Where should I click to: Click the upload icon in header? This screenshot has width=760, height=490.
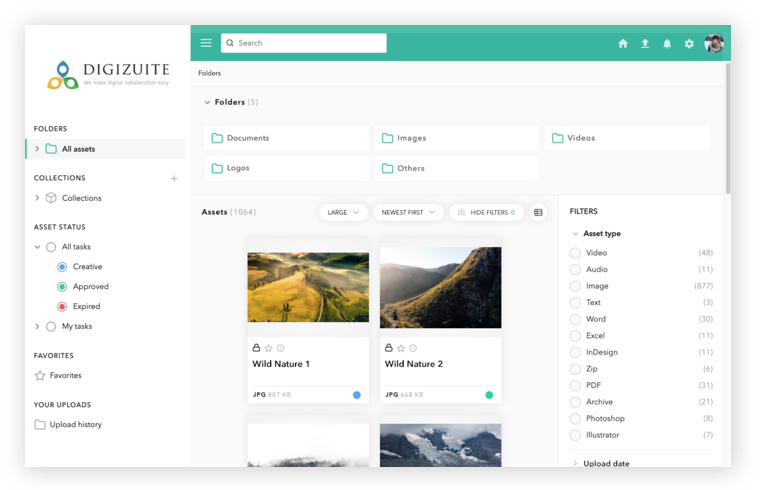645,44
